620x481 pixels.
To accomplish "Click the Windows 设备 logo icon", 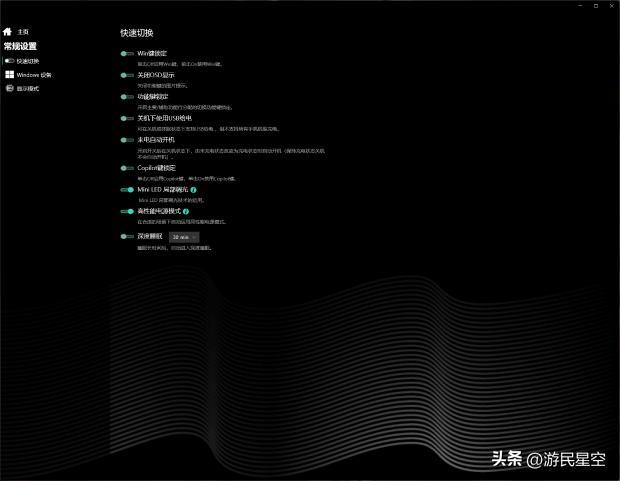I will pos(9,75).
